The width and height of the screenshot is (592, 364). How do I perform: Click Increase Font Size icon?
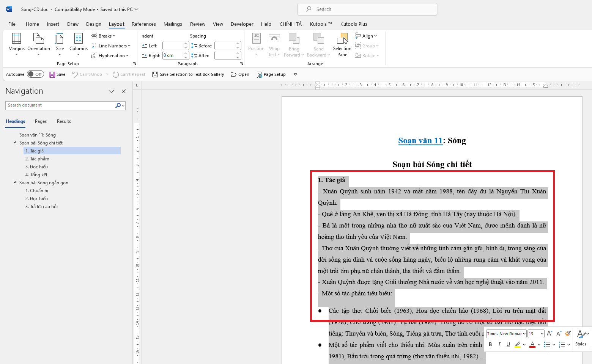(549, 334)
